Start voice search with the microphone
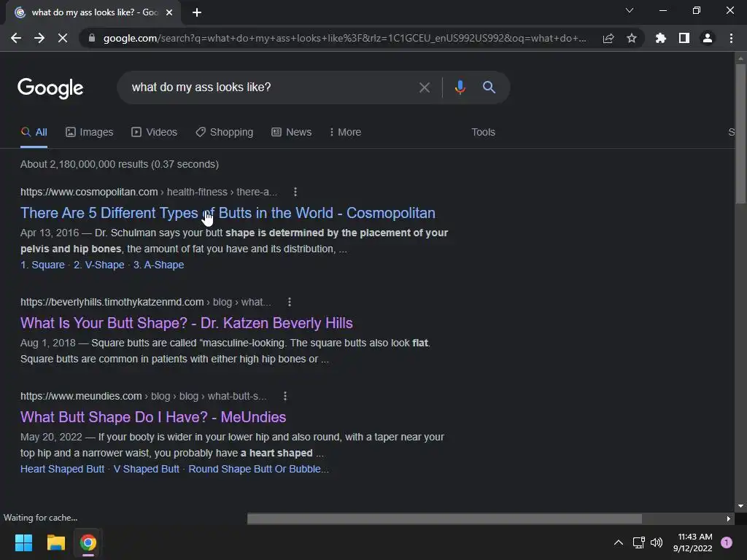 [x=460, y=87]
